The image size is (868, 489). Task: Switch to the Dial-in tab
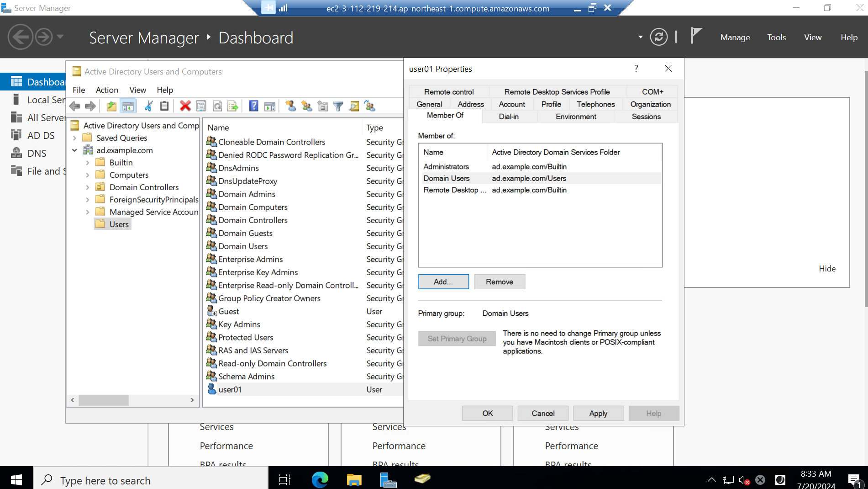tap(509, 117)
